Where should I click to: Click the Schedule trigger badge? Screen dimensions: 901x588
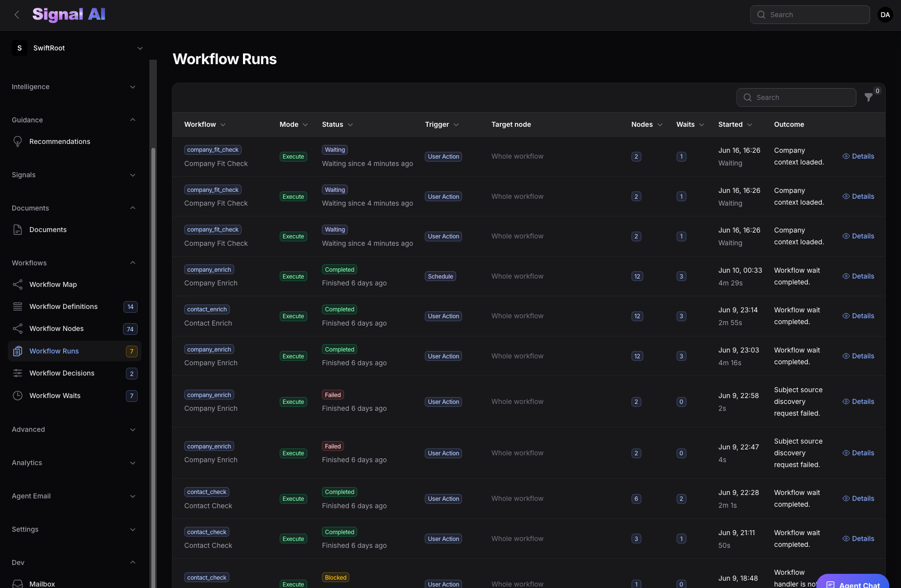pyautogui.click(x=440, y=277)
